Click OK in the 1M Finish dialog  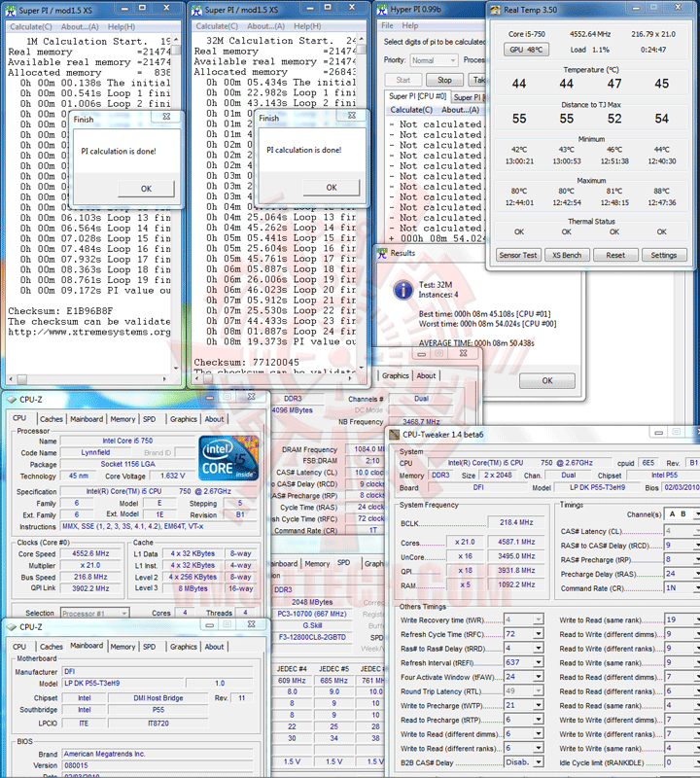click(146, 189)
